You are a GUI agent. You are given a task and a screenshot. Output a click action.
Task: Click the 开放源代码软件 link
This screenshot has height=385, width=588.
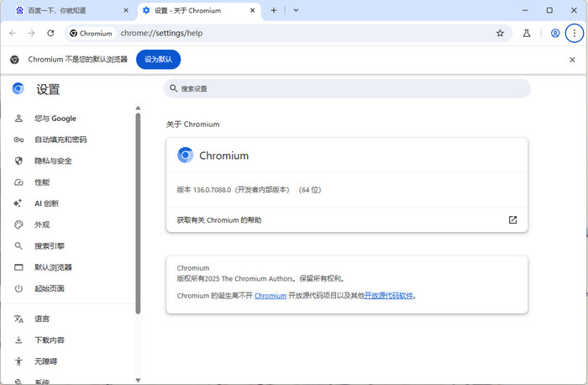(x=389, y=296)
